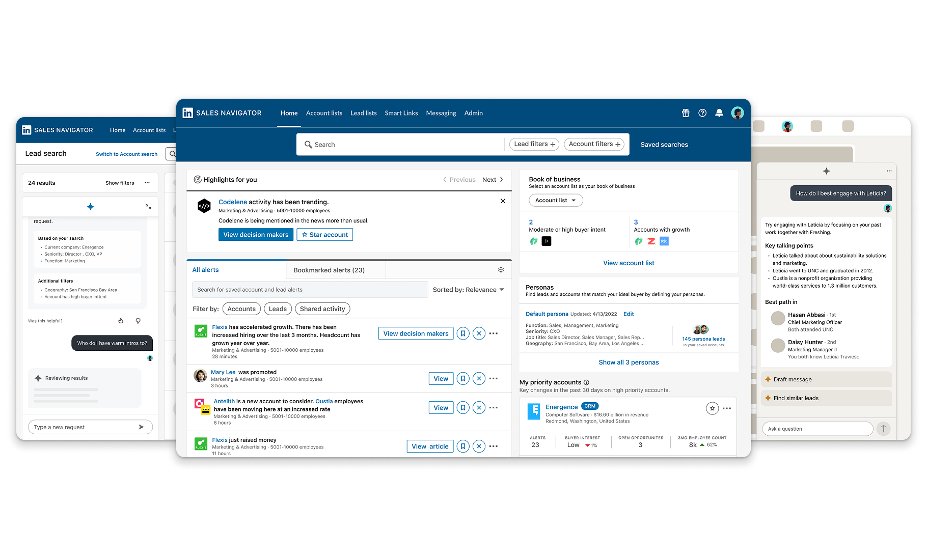The height and width of the screenshot is (560, 927).
Task: Open the Sorted by Relevance dropdown
Action: pyautogui.click(x=468, y=290)
